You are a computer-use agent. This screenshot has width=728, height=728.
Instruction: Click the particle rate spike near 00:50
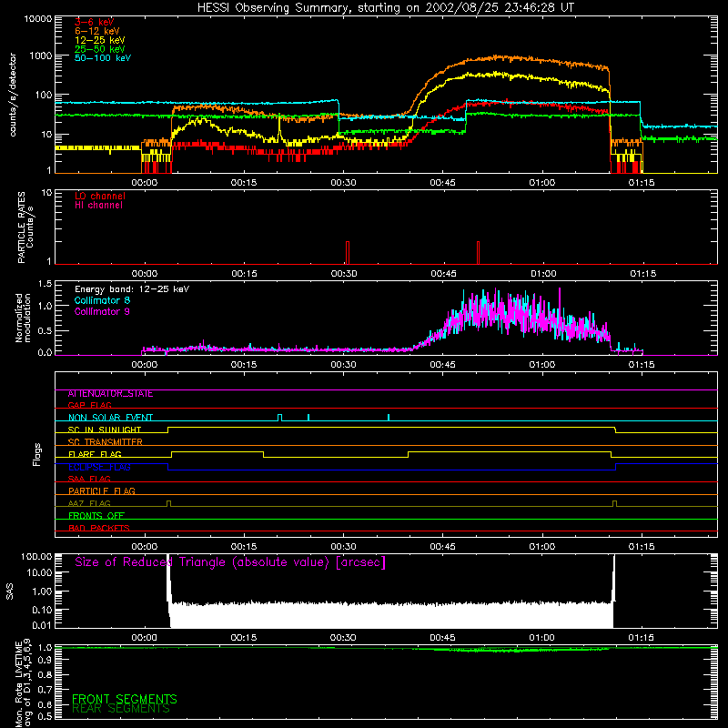(479, 253)
